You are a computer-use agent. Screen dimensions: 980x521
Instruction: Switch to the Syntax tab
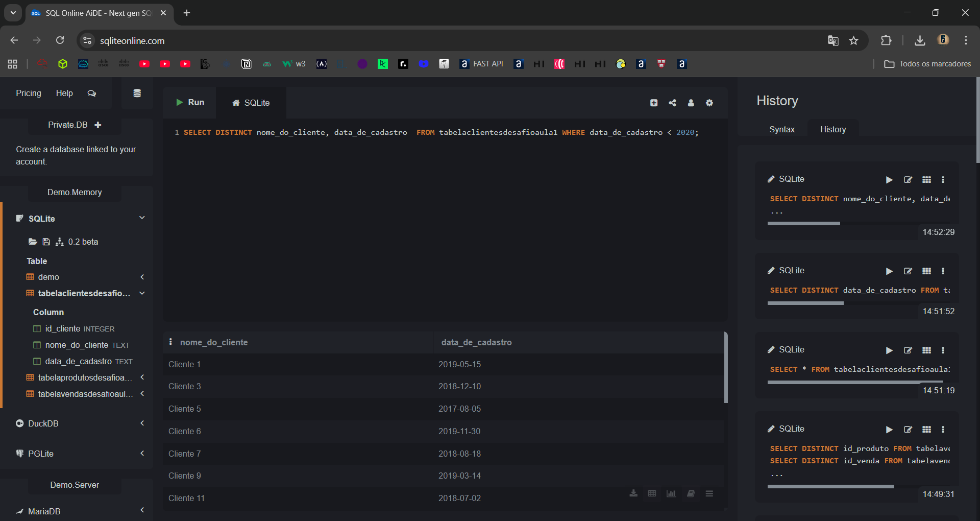coord(781,130)
